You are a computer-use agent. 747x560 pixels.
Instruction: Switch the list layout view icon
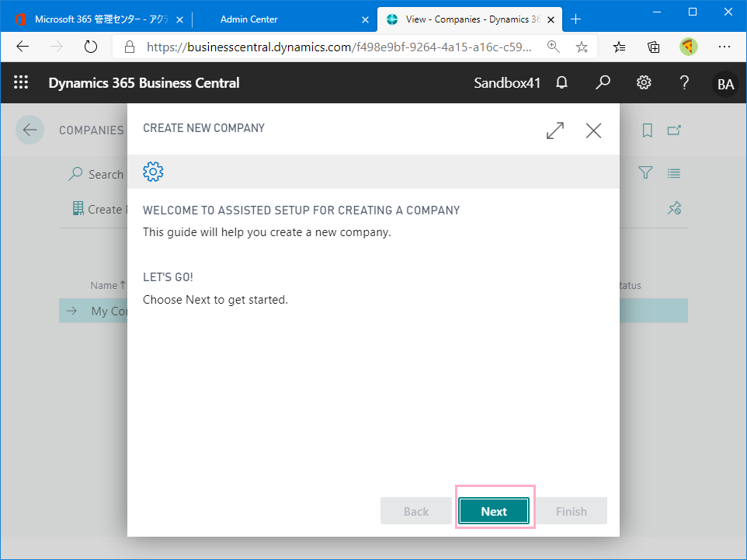674,173
